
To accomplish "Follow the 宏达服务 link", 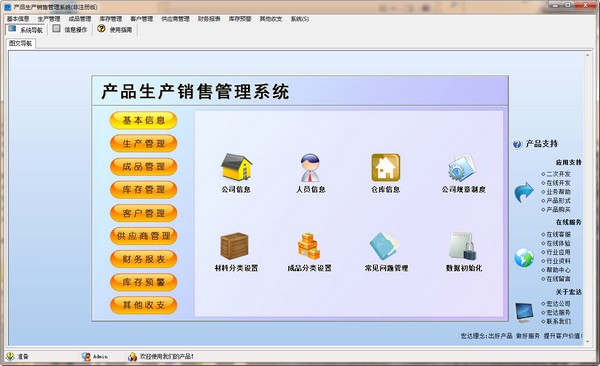I will pyautogui.click(x=558, y=312).
